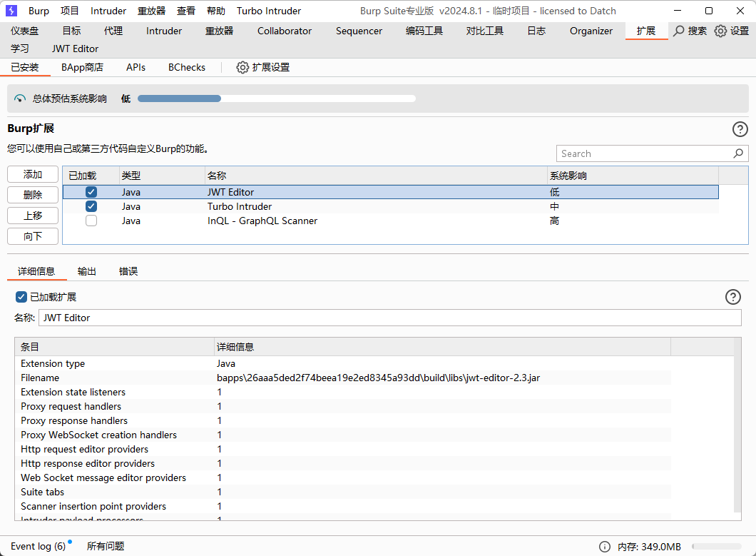Viewport: 756px width, 556px height.
Task: Click the 内存: 349.0MB status text
Action: click(x=649, y=546)
